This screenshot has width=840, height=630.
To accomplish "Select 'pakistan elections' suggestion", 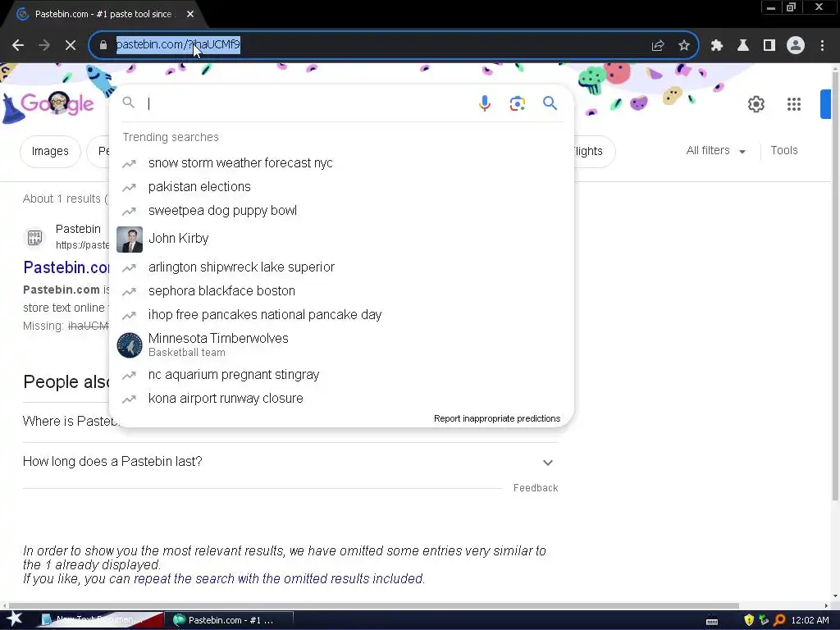I will pyautogui.click(x=341, y=187).
